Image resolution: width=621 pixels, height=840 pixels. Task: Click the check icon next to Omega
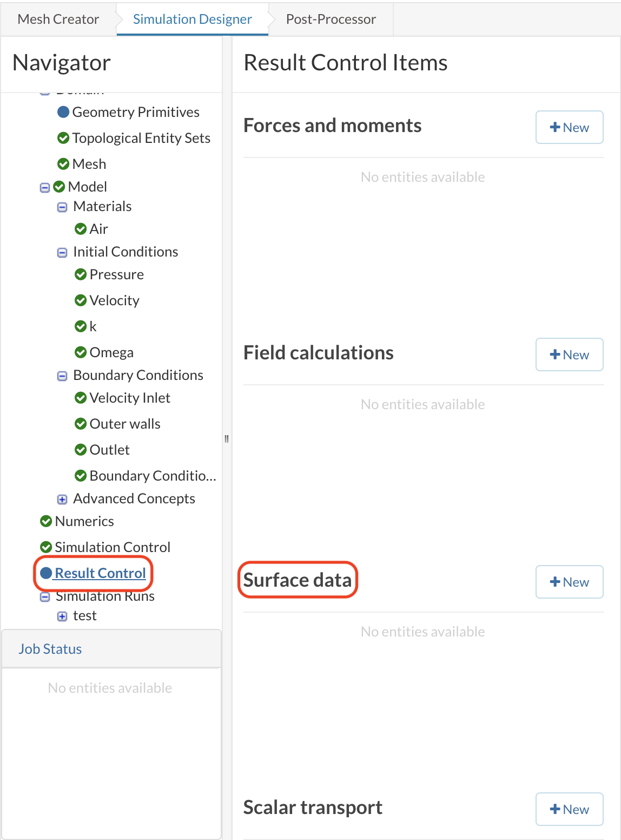(81, 352)
